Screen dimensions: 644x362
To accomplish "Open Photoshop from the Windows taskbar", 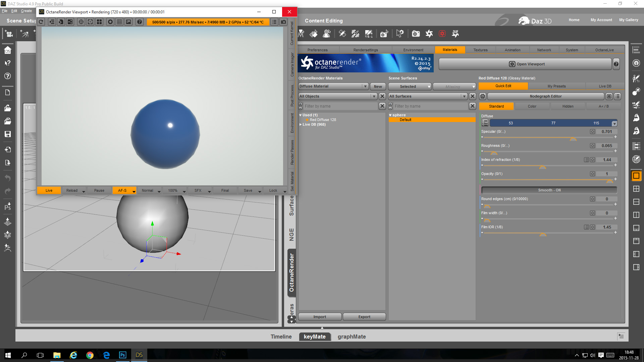I will pyautogui.click(x=122, y=355).
